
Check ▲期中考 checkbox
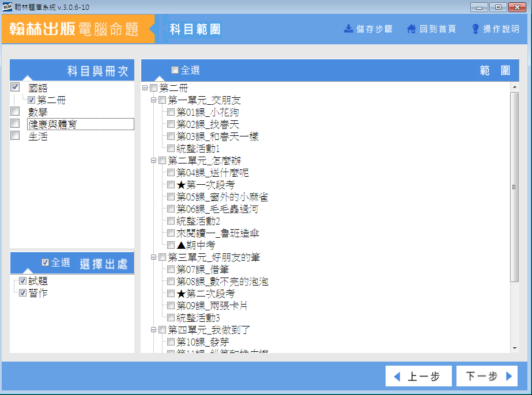click(x=171, y=245)
